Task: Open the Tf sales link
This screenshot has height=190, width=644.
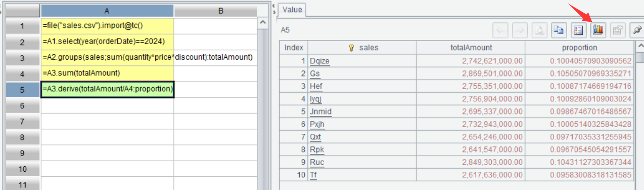Action: coord(313,175)
